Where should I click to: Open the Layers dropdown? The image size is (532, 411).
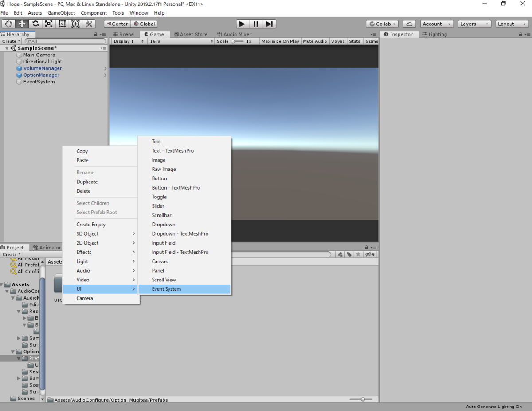pos(474,24)
